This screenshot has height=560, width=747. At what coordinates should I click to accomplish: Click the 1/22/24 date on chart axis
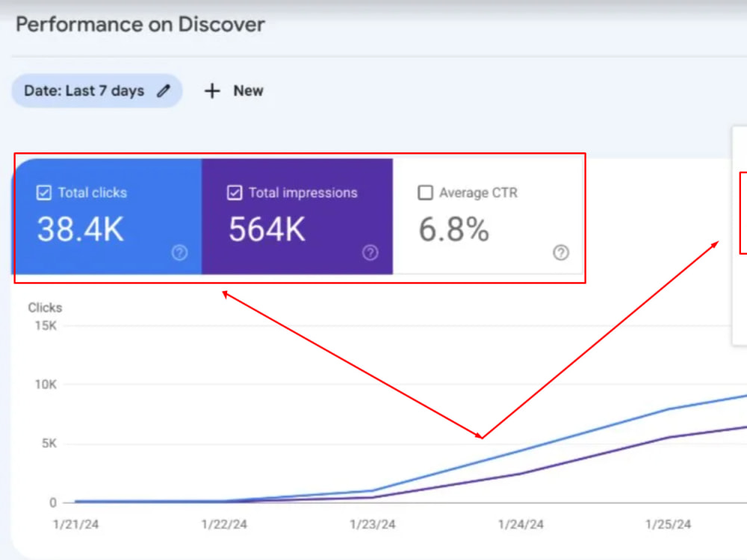point(224,524)
